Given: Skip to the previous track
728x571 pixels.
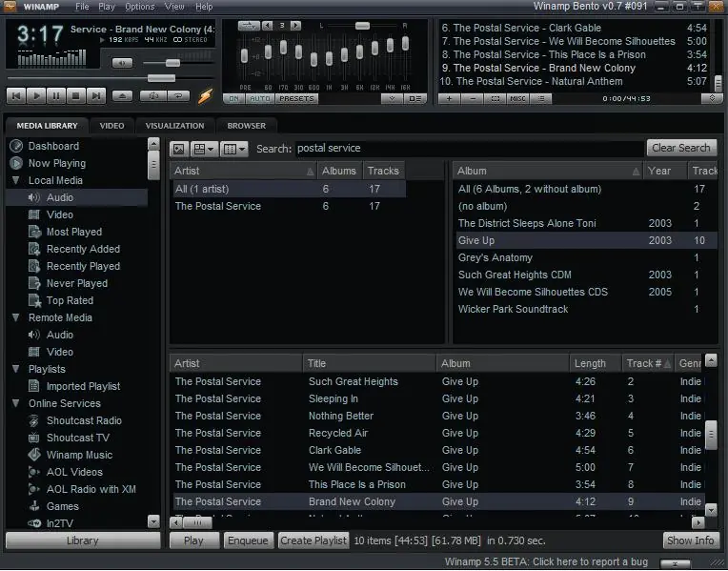Looking at the screenshot, I should coord(16,96).
